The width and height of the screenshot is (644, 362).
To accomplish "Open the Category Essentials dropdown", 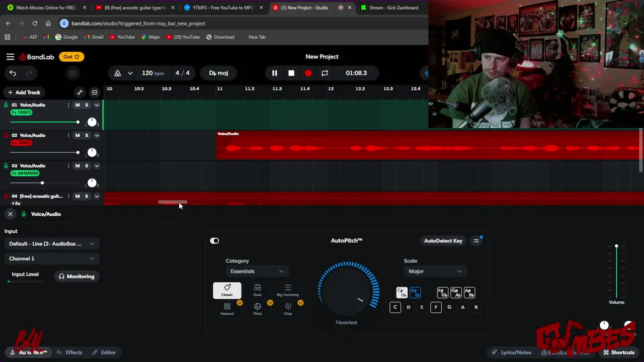I will point(257,271).
